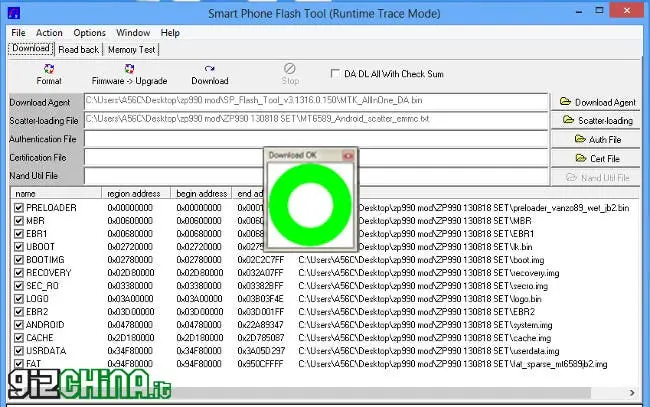Uncheck the ANDROID partition checkbox

(19, 325)
